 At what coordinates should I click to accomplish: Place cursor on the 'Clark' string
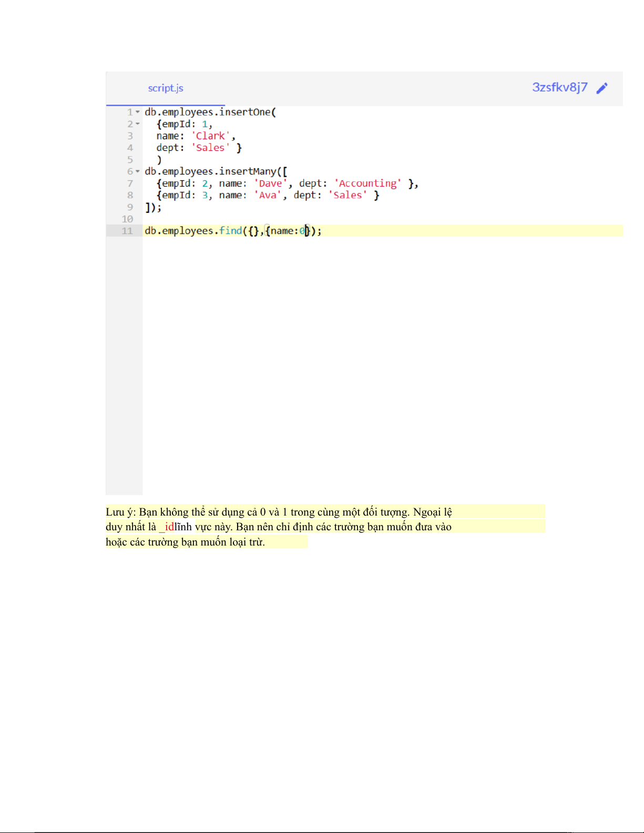(210, 136)
